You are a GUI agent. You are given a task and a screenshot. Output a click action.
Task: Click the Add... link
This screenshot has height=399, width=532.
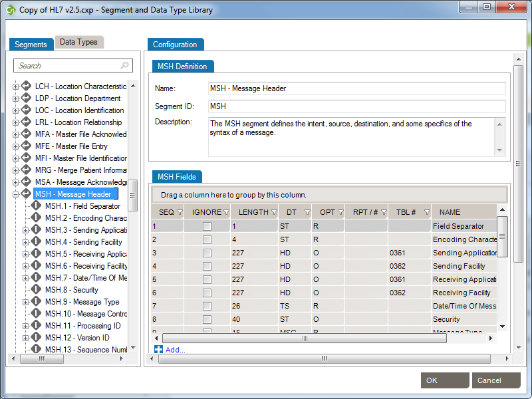(176, 350)
